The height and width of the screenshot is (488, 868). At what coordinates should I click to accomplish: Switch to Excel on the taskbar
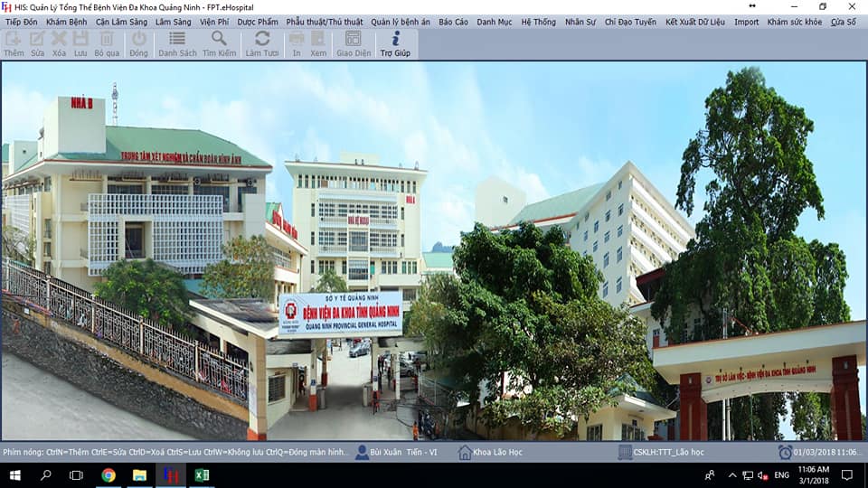click(202, 475)
